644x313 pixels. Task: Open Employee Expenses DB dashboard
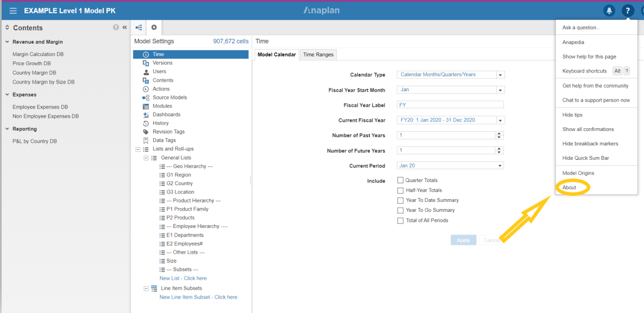[40, 107]
